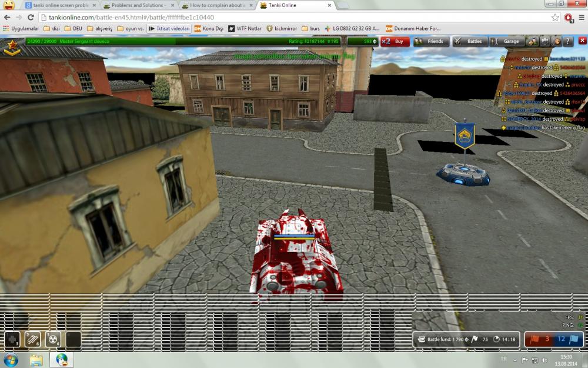The width and height of the screenshot is (588, 368).
Task: Open the referrals icon next to Garage
Action: [533, 41]
